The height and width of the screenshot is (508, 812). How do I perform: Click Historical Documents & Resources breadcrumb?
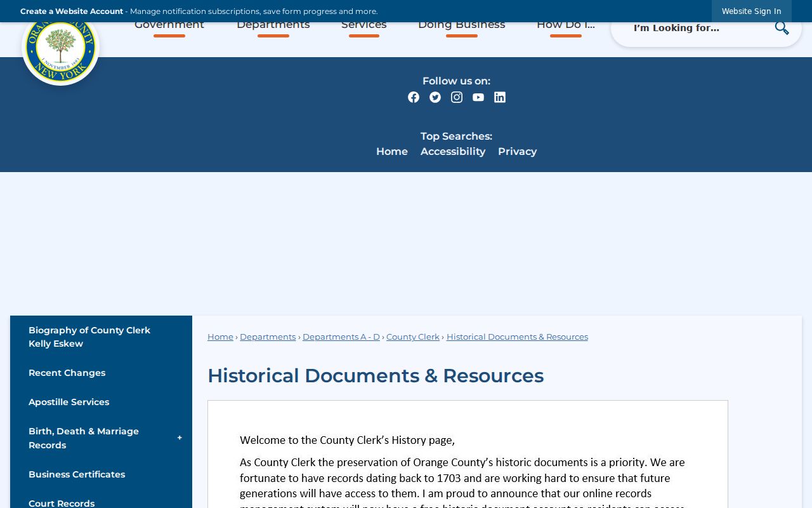tap(517, 337)
